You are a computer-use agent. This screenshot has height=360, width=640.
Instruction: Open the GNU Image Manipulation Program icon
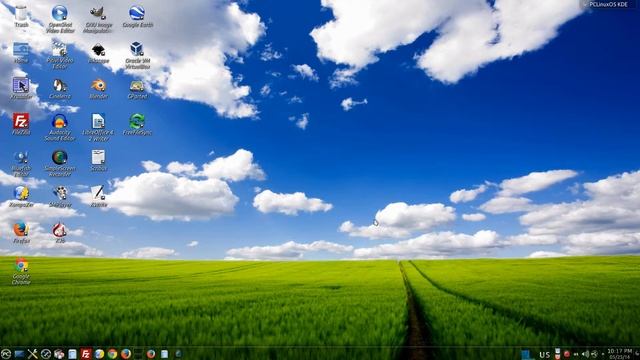98,19
